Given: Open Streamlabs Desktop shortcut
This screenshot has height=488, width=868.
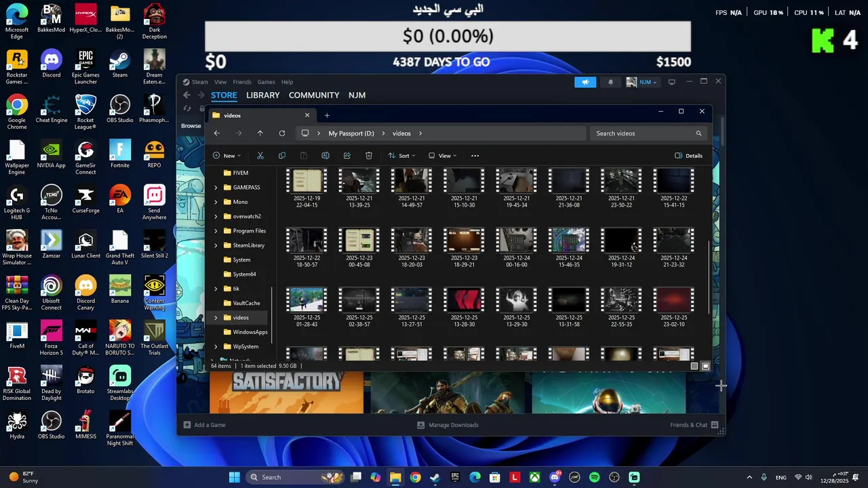Looking at the screenshot, I should (x=120, y=383).
